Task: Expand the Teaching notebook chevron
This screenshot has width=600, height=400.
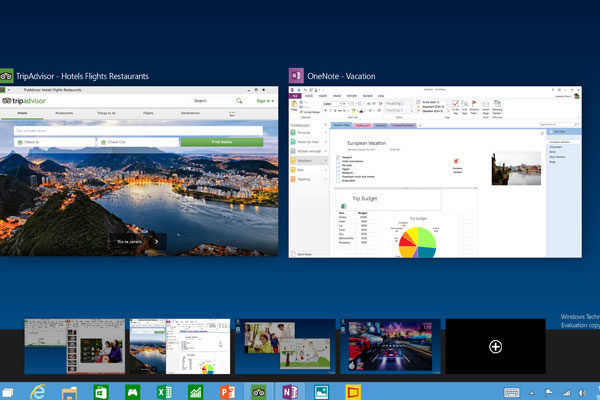Action: coord(326,179)
